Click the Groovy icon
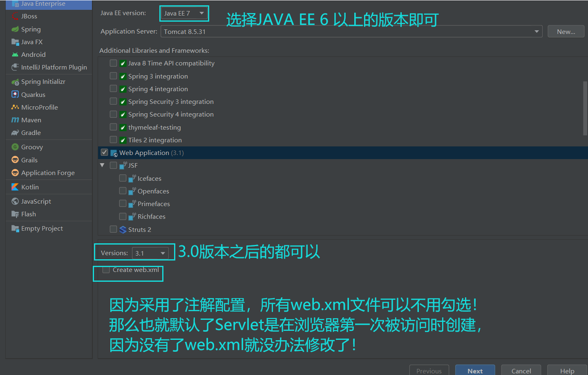The image size is (588, 375). pos(15,147)
